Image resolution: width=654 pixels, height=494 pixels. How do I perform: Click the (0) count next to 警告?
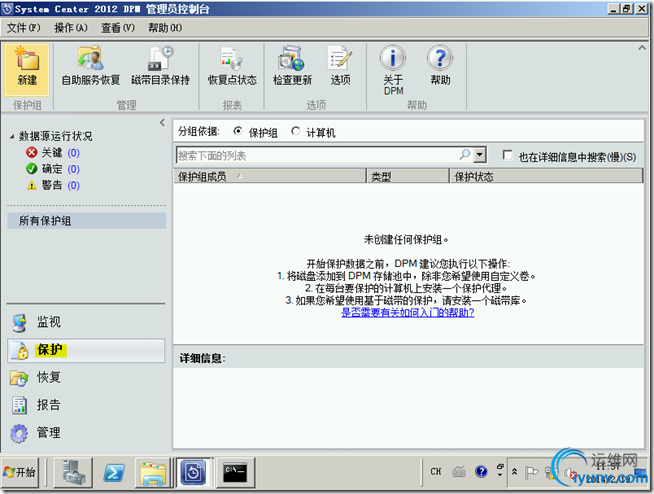[x=73, y=185]
